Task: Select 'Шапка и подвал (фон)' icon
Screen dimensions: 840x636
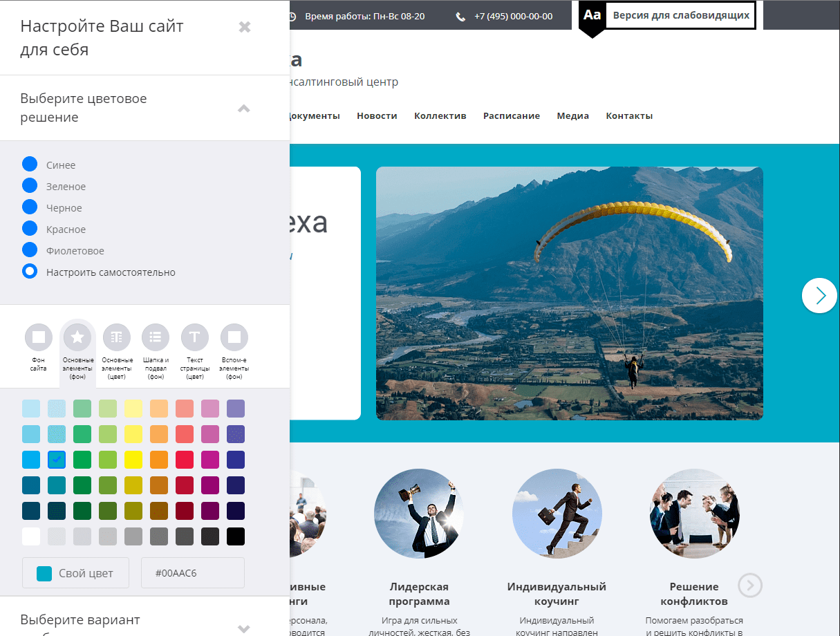Action: 156,337
